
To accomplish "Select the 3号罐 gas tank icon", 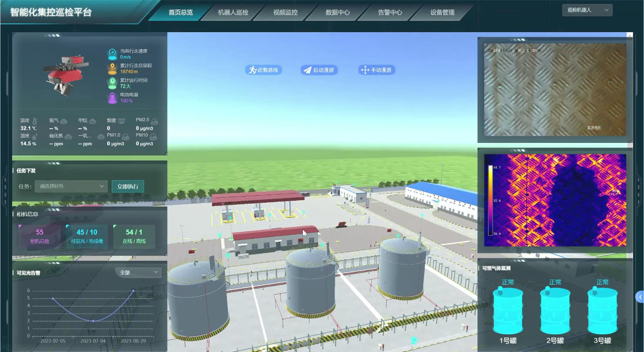I will [x=602, y=310].
